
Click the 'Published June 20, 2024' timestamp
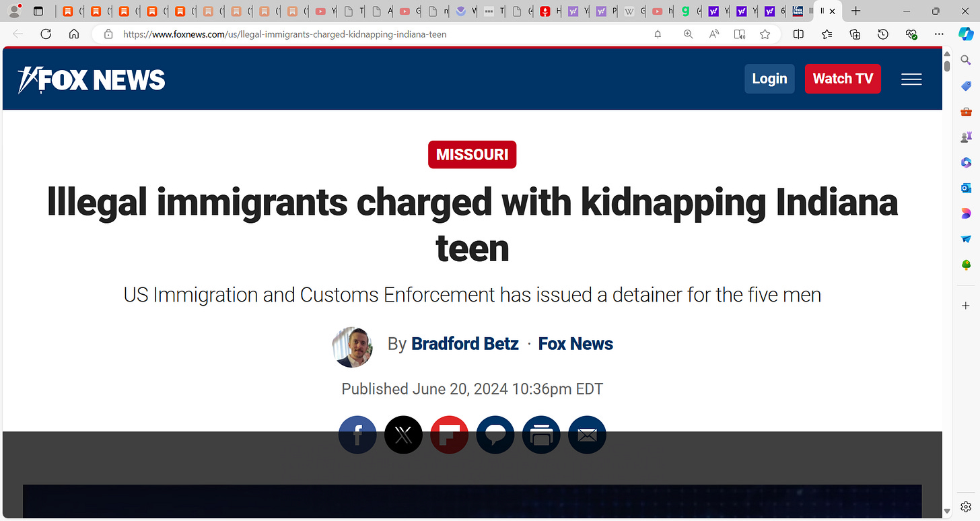point(472,389)
